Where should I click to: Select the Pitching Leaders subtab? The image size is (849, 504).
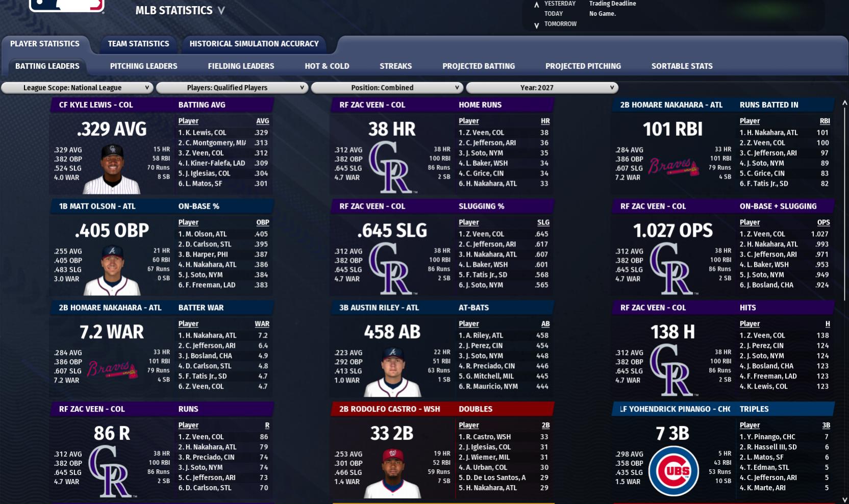[144, 66]
